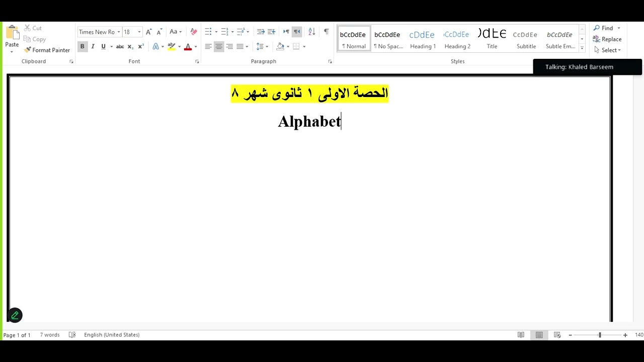Apply bullet list formatting
This screenshot has height=362, width=644.
[208, 32]
